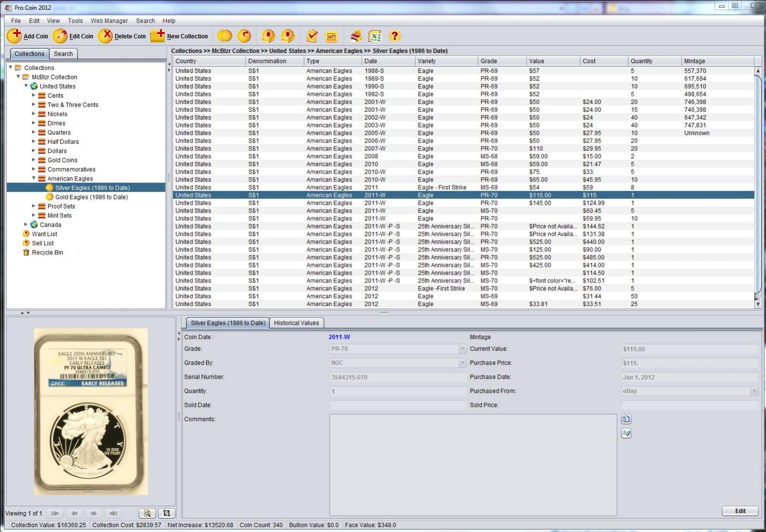Click the crop image button
The width and height of the screenshot is (766, 532).
[166, 513]
